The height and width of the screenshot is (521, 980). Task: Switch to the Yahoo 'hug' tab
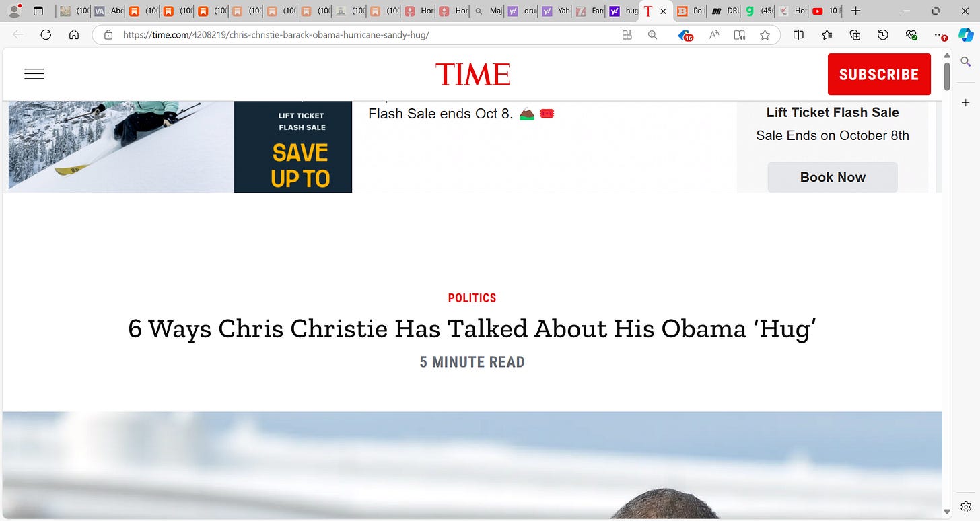[623, 11]
